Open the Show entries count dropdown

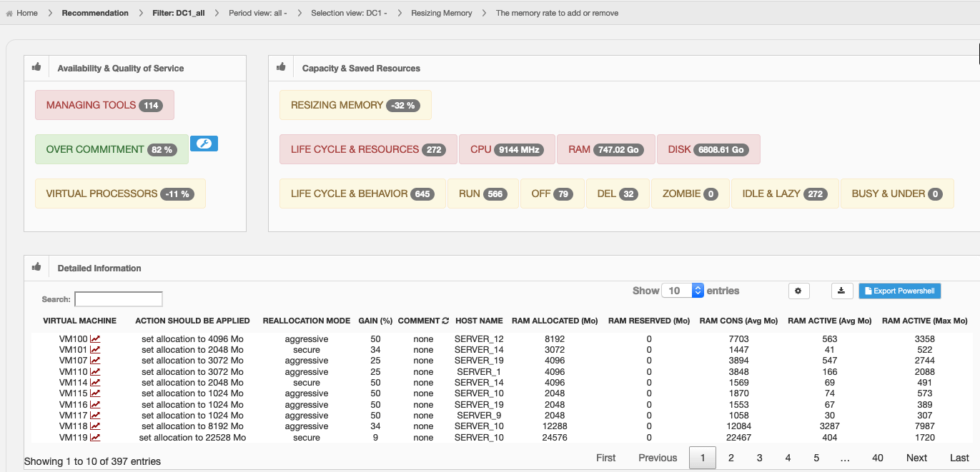[683, 291]
